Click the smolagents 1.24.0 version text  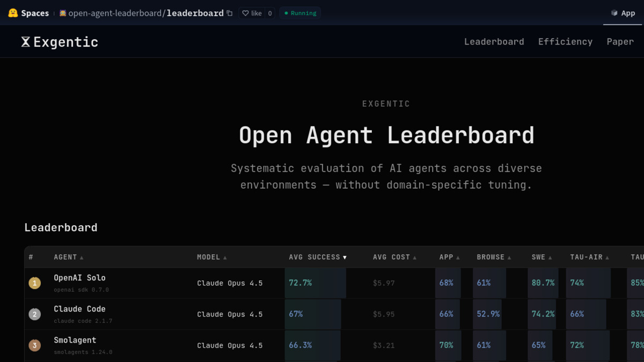click(x=83, y=352)
